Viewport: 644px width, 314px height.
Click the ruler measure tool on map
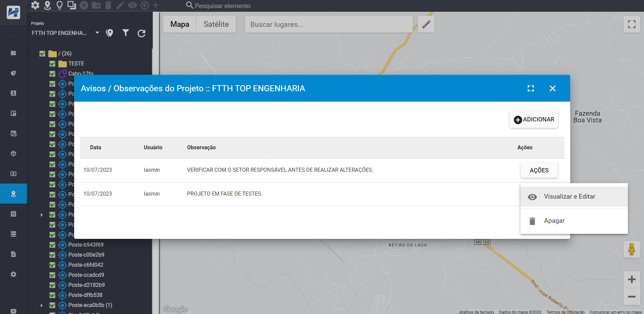click(426, 24)
